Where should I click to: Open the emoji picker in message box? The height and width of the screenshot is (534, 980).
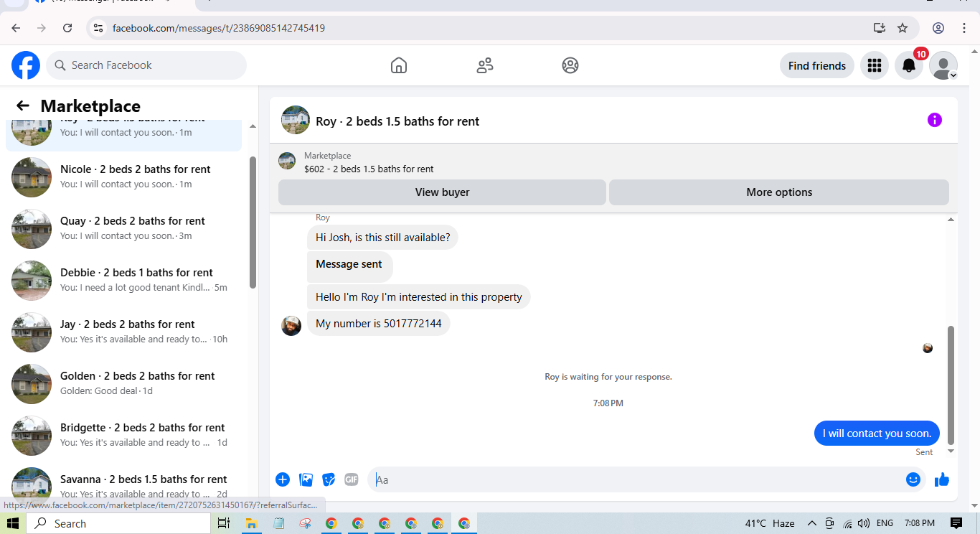913,479
